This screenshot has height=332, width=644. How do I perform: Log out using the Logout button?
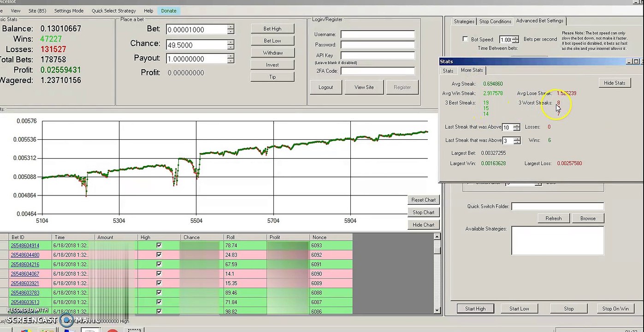tap(325, 87)
